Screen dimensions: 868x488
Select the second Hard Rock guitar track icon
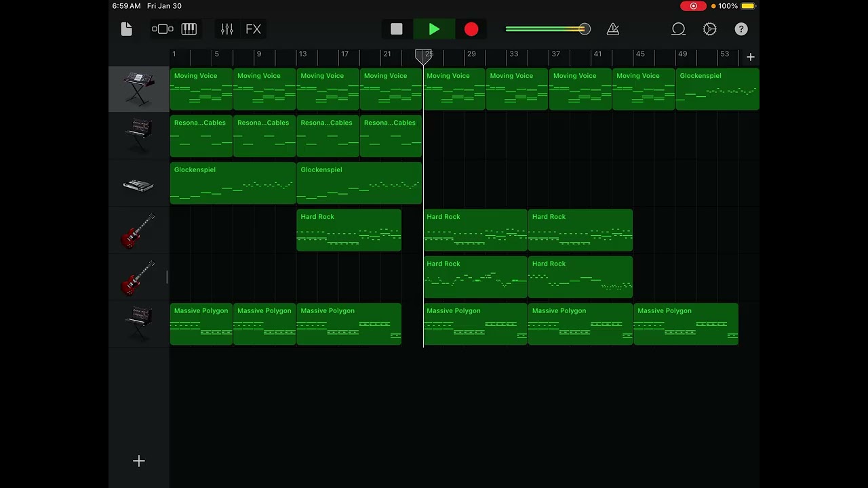(x=139, y=277)
